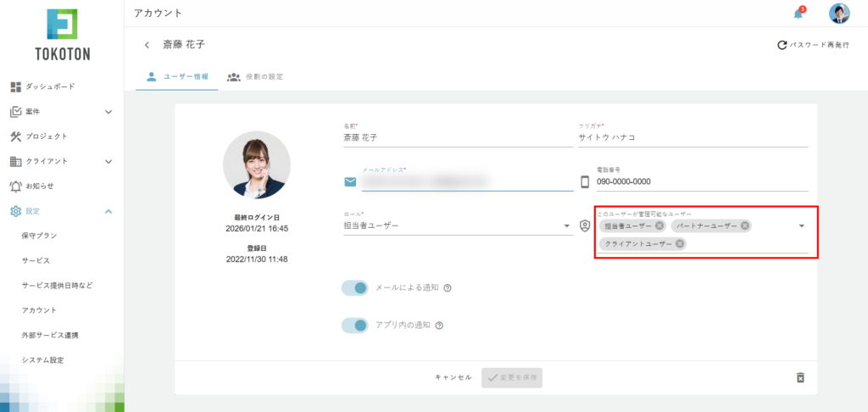Remove the クライアントユーザー chip

tap(680, 244)
